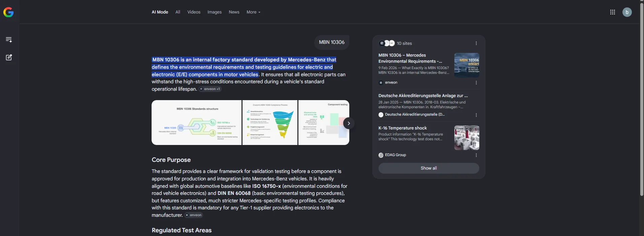This screenshot has width=644, height=236.
Task: Click the stacked site favicons beside 10 sites
Action: 387,43
